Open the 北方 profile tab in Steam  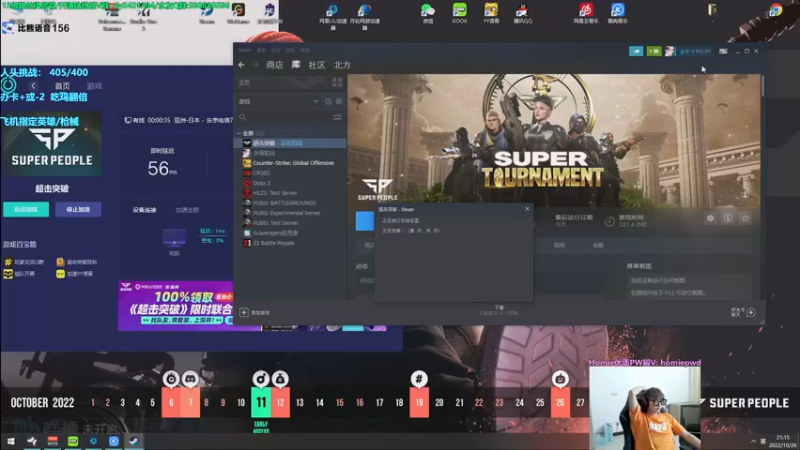(342, 65)
